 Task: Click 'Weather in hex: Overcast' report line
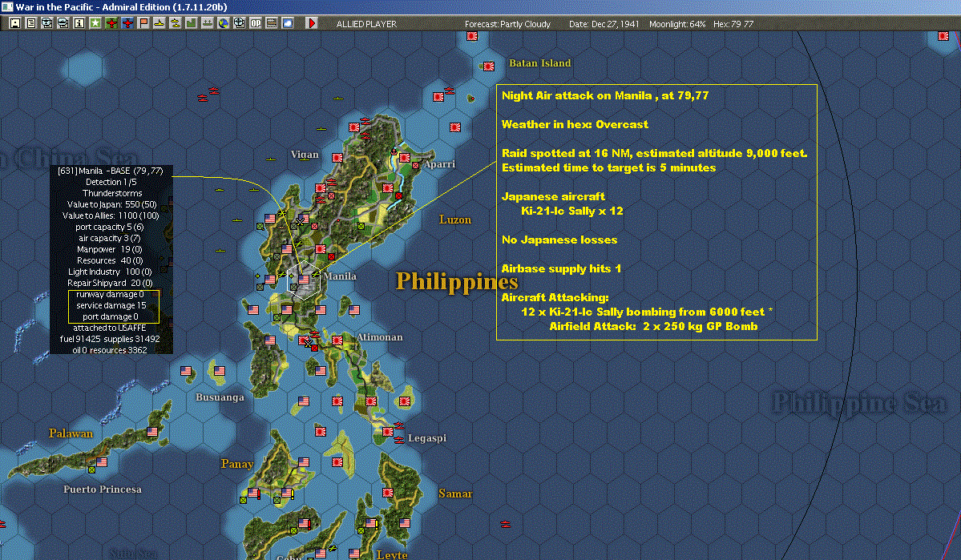click(575, 124)
